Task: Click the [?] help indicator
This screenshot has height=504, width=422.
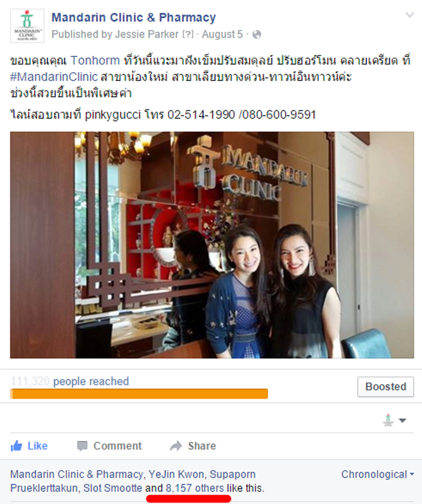Action: pos(188,34)
